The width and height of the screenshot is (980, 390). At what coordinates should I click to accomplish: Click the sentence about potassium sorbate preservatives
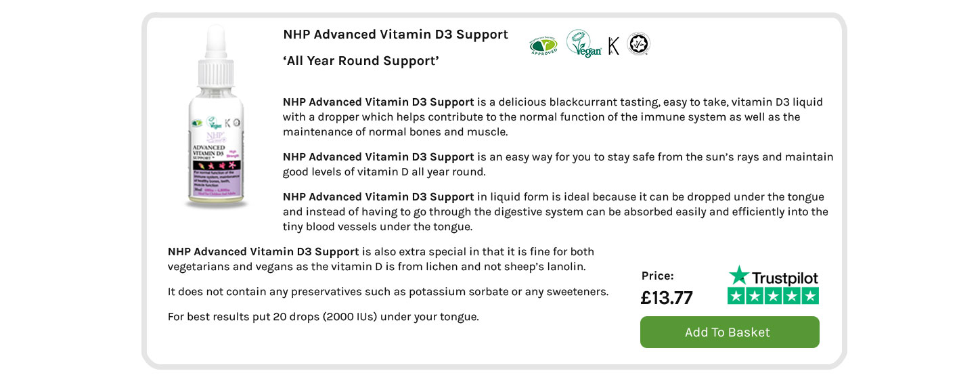pyautogui.click(x=388, y=292)
